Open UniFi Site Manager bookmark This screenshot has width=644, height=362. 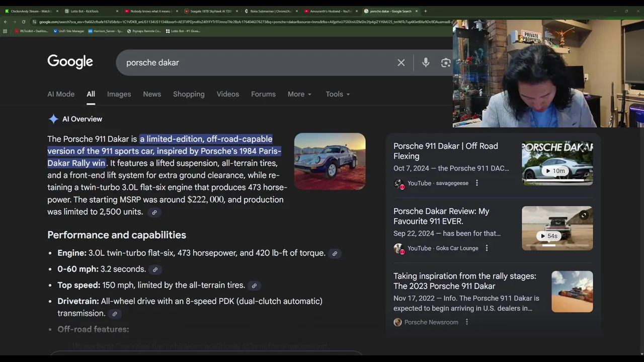point(69,31)
